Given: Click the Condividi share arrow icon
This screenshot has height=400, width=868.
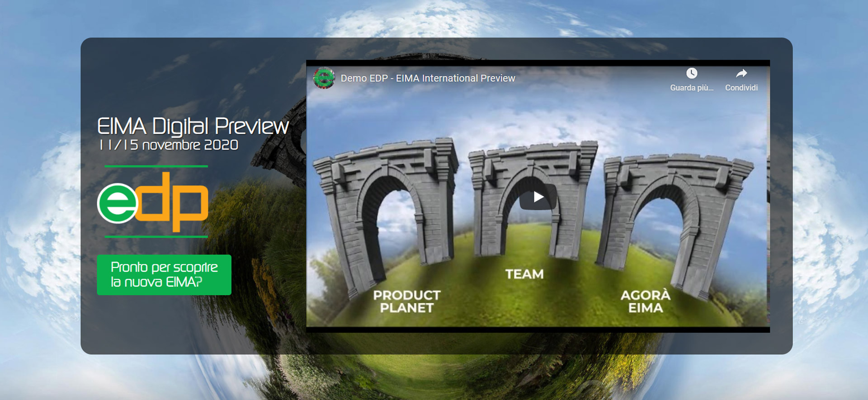Looking at the screenshot, I should (741, 73).
